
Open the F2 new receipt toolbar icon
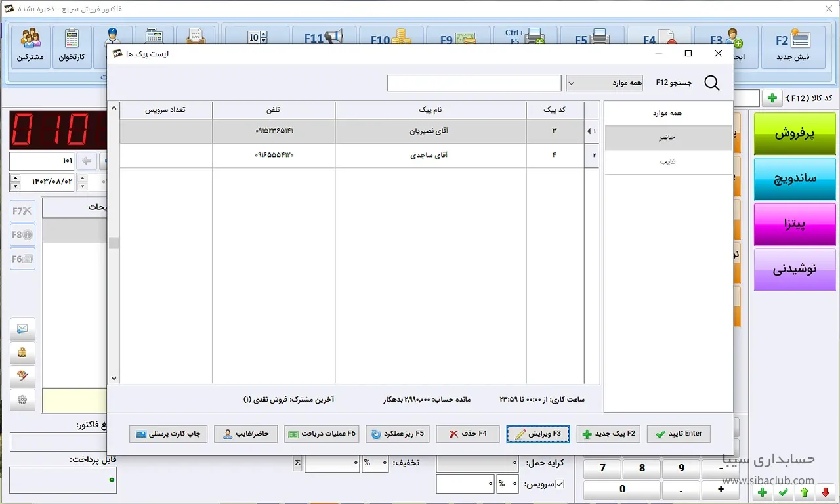pyautogui.click(x=792, y=46)
